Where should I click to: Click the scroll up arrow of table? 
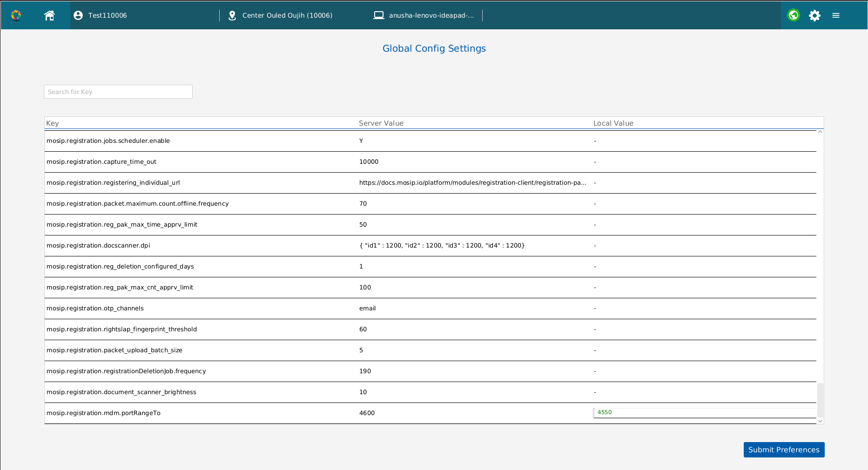point(820,132)
